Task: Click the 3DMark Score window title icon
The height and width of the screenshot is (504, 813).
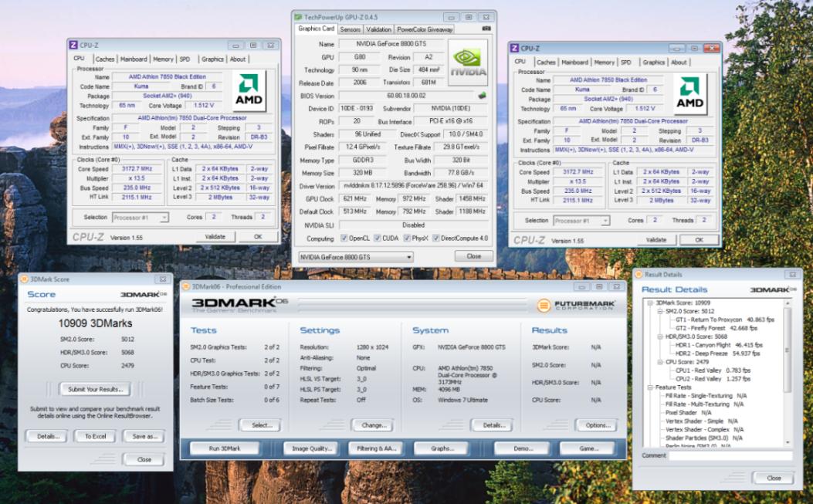Action: tap(24, 279)
